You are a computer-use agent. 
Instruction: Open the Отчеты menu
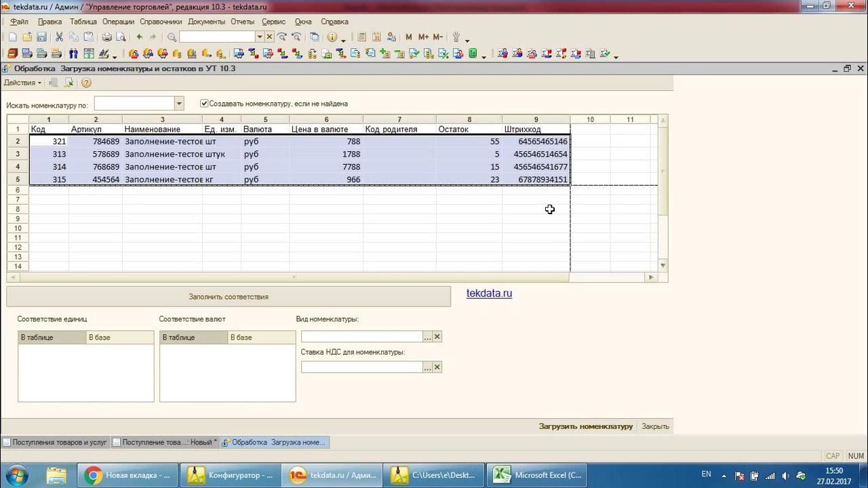pyautogui.click(x=242, y=22)
